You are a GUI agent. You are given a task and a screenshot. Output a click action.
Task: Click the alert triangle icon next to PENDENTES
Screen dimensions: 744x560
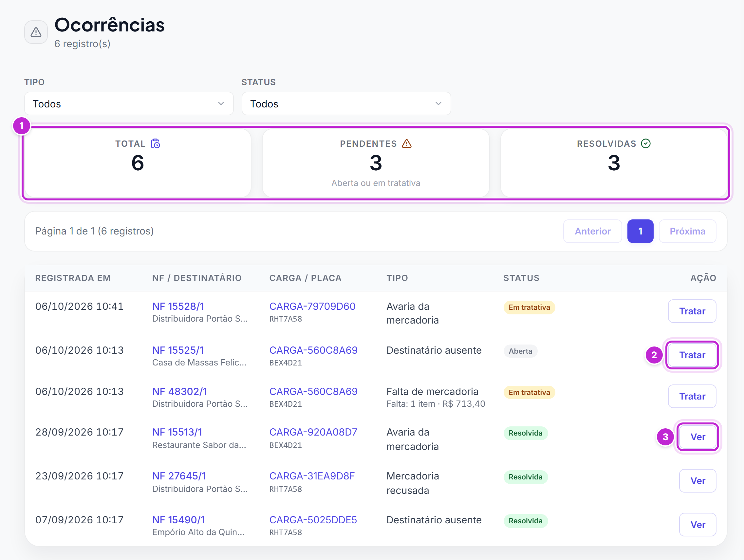(x=407, y=144)
